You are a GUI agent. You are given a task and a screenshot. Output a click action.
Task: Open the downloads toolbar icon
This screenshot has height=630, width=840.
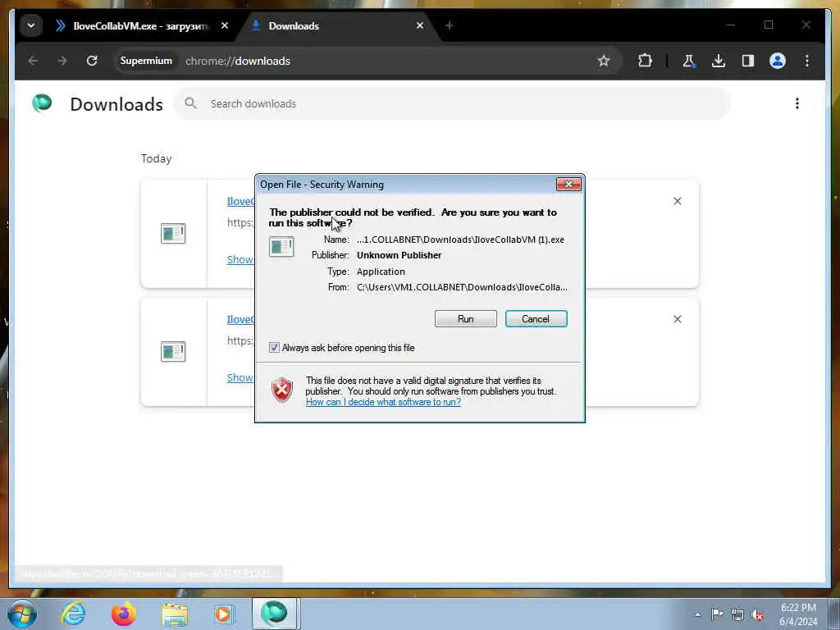click(x=719, y=61)
